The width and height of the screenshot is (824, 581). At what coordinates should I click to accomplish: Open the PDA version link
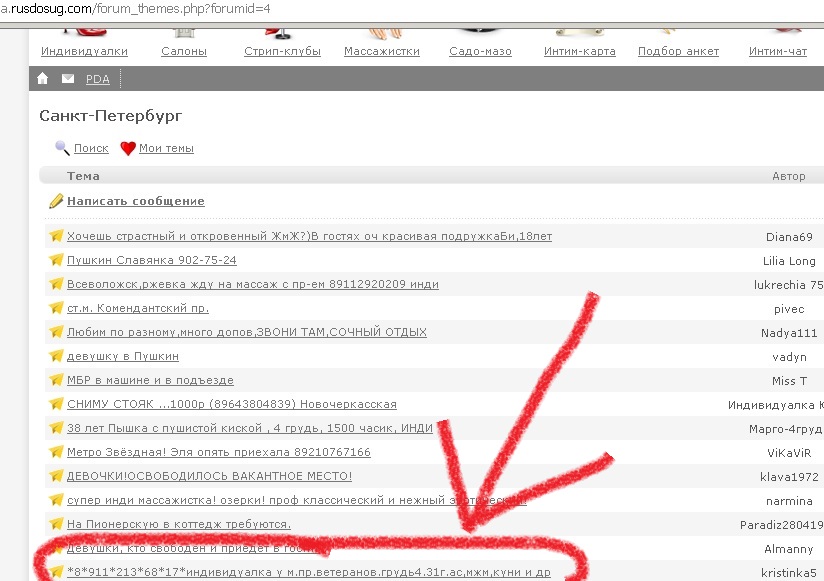[97, 79]
